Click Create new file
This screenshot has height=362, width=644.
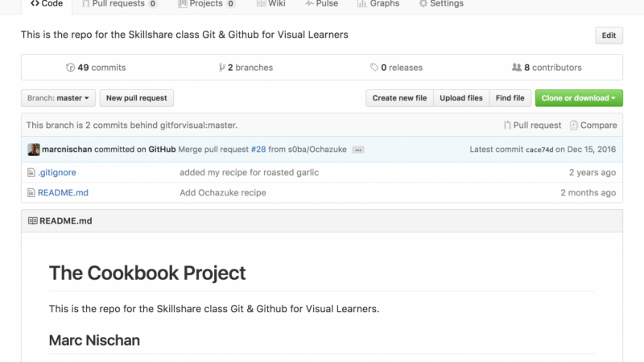point(399,98)
